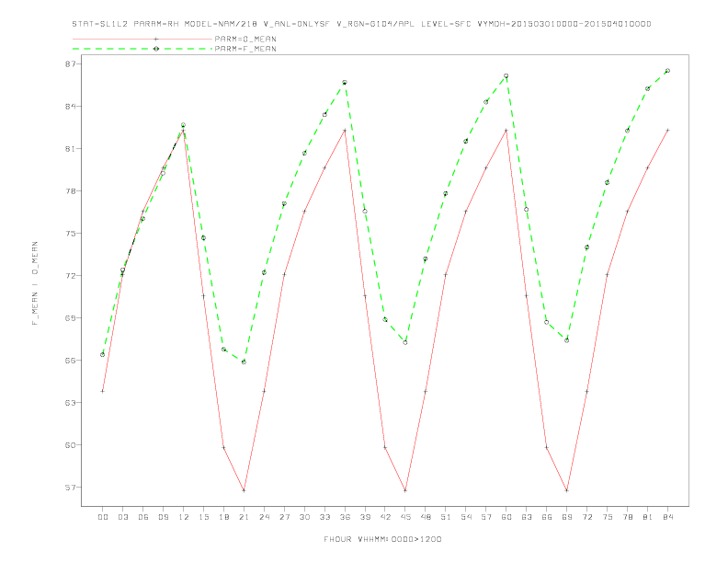Click the red O_MEAN marker at hour 00
The width and height of the screenshot is (728, 563).
click(x=103, y=391)
